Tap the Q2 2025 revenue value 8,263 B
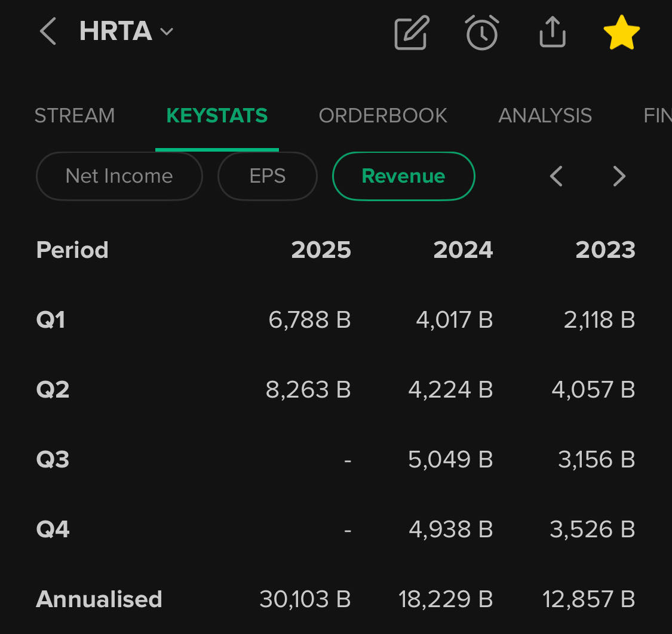Viewport: 672px width, 634px height. [x=308, y=390]
